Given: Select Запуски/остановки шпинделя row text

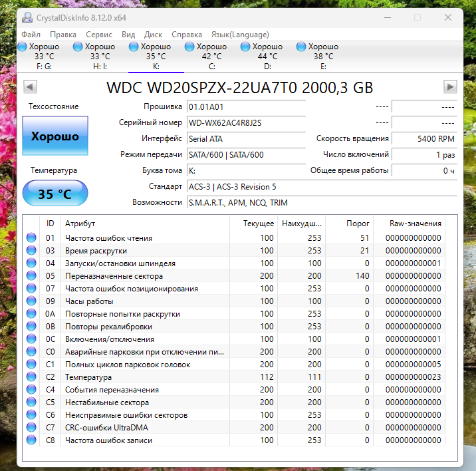Looking at the screenshot, I should click(x=120, y=263).
